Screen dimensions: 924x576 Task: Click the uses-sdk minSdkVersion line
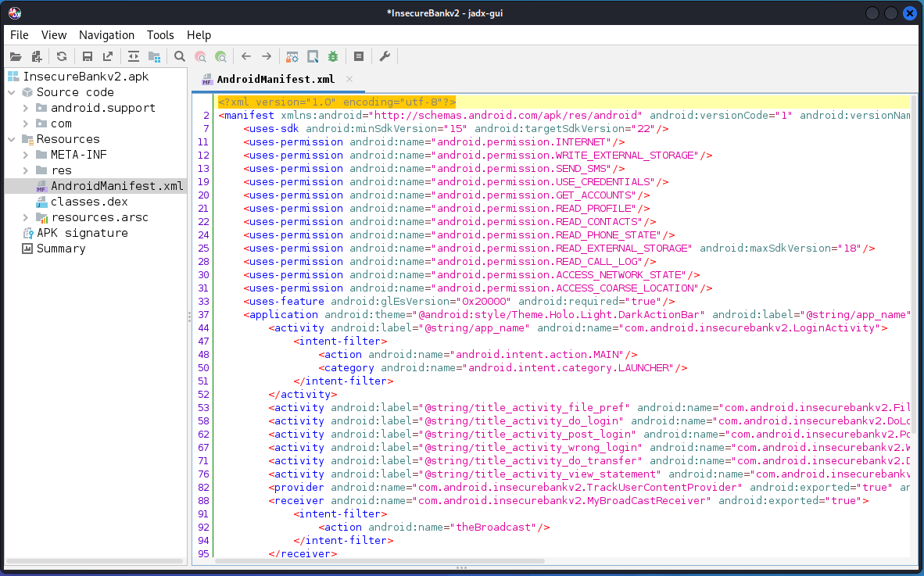point(456,128)
